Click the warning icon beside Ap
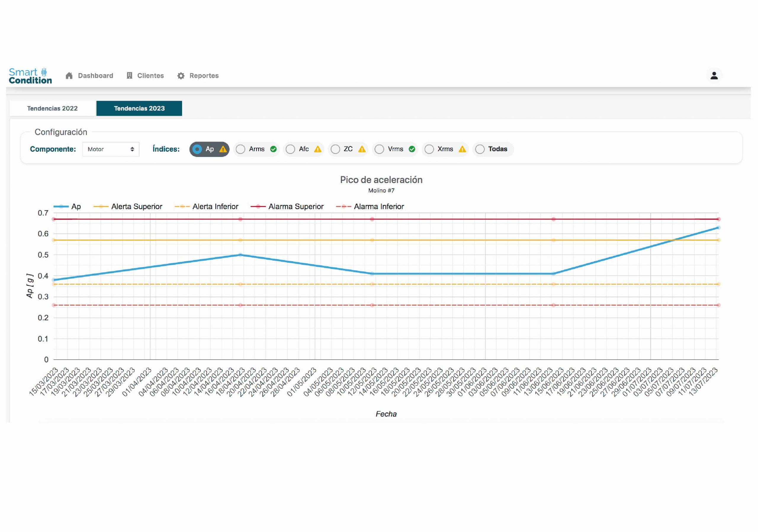 223,149
